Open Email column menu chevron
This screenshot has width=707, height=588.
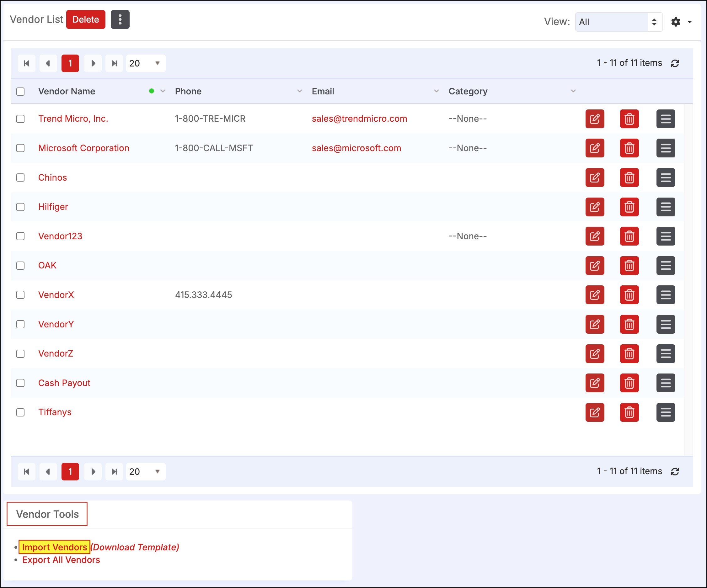[436, 91]
